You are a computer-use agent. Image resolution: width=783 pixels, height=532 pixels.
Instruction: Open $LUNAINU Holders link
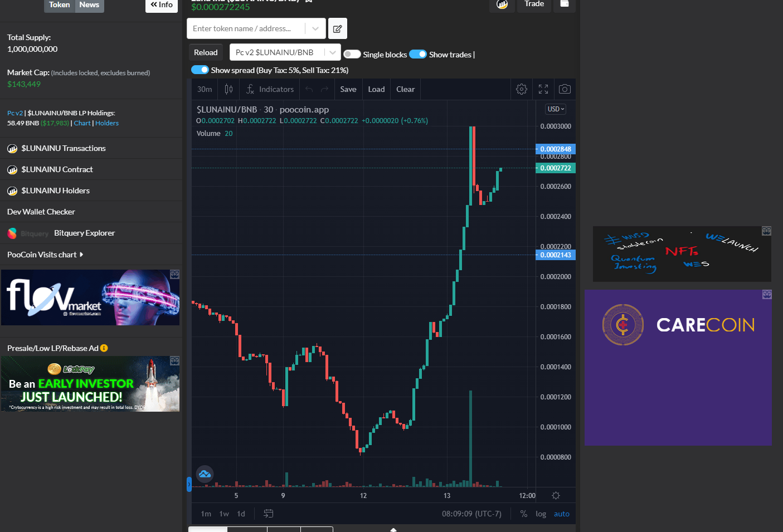pyautogui.click(x=55, y=191)
